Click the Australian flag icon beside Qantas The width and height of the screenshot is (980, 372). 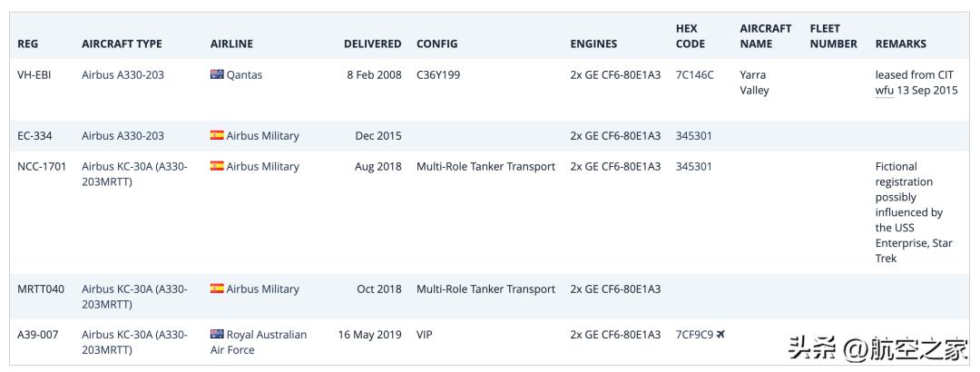click(217, 75)
